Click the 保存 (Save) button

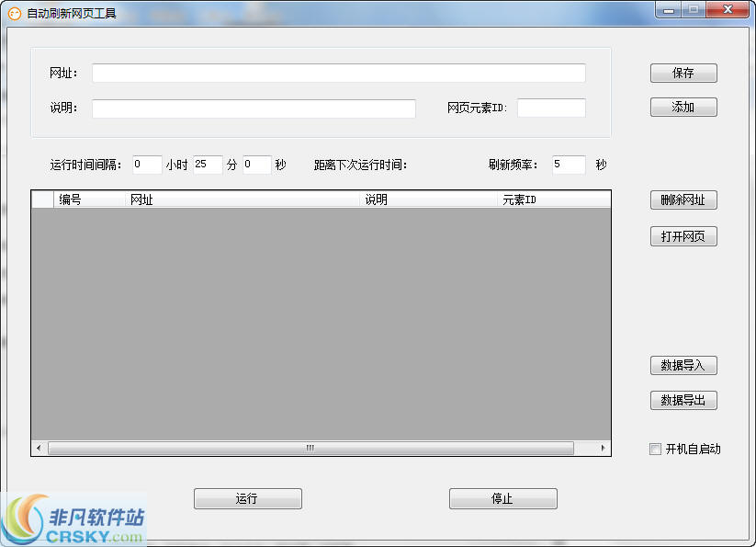683,74
